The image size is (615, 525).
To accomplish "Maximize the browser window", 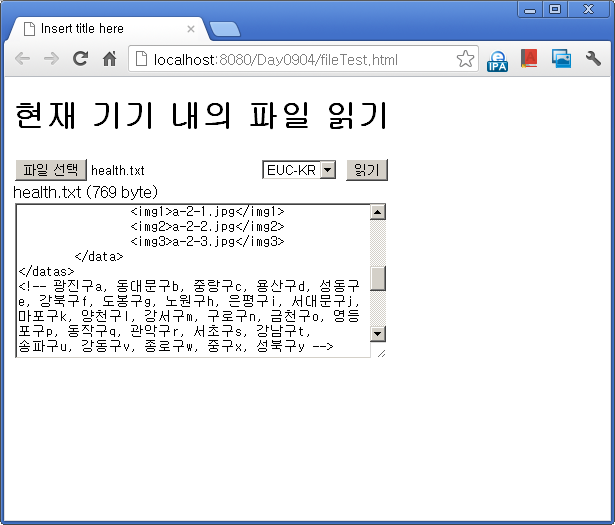I will (555, 9).
